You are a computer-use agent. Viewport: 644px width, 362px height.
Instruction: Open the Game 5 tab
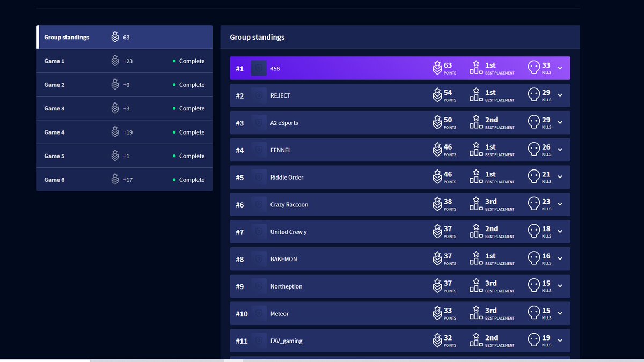[125, 156]
